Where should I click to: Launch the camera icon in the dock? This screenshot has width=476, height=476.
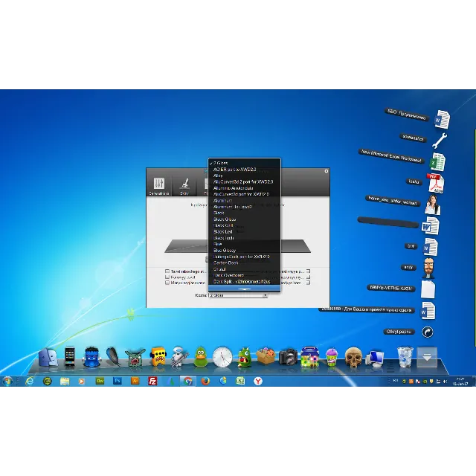288,357
